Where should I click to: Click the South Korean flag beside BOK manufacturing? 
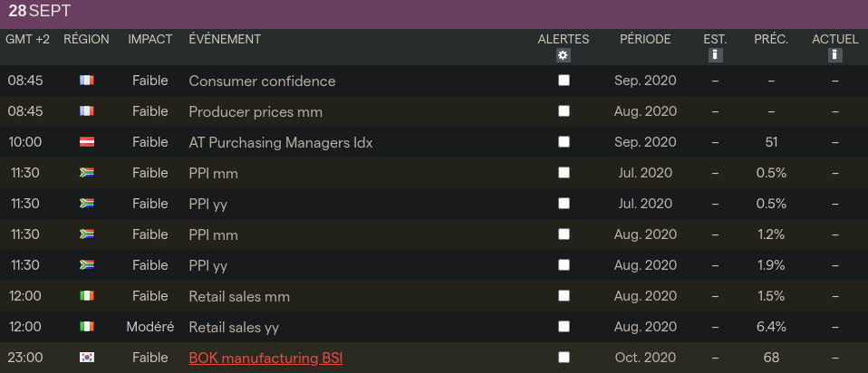87,358
